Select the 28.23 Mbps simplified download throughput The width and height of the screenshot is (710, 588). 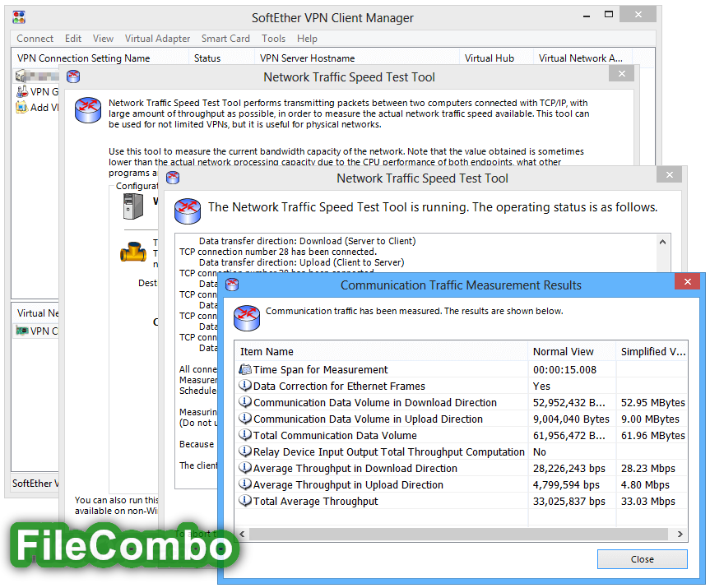click(648, 468)
